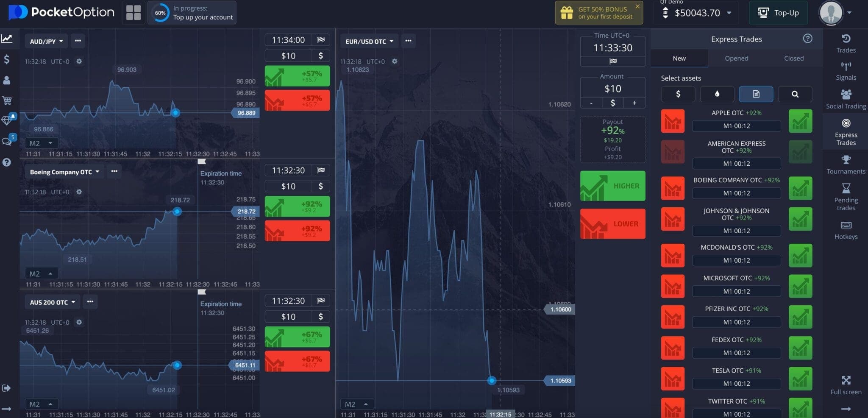Switch to the Closed tab
Screen dimensions: 868x418
click(793, 59)
